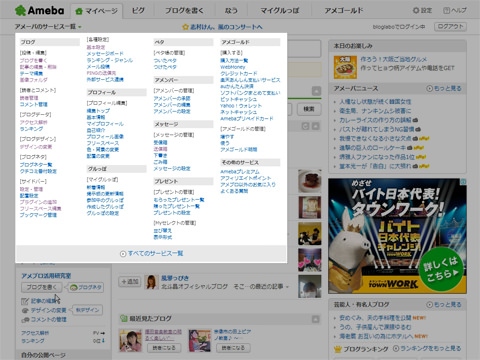This screenshot has width=480, height=360.
Task: Select メッセージボード in the service menu
Action: (105, 54)
